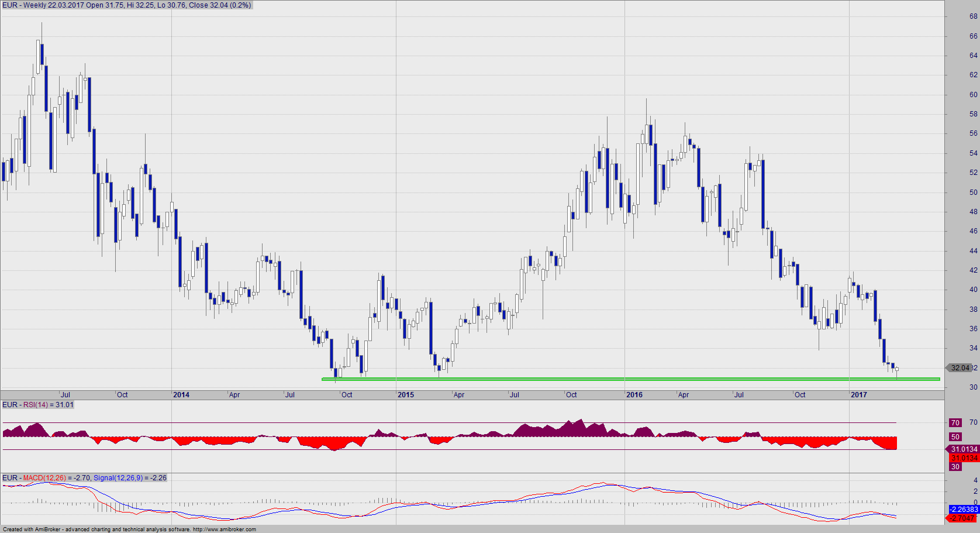Viewport: 980px width, 533px height.
Task: Click the latest weekly candle near 32
Action: [897, 369]
